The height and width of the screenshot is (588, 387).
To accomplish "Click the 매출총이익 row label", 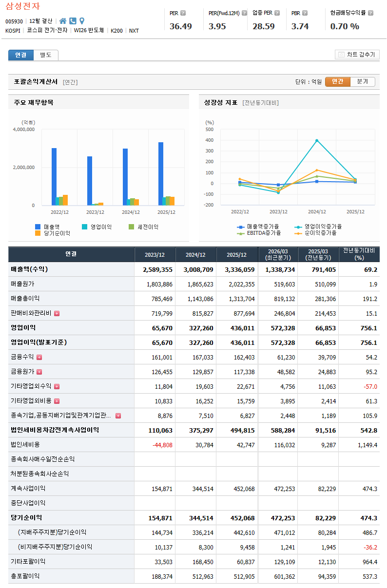I will tap(25, 299).
